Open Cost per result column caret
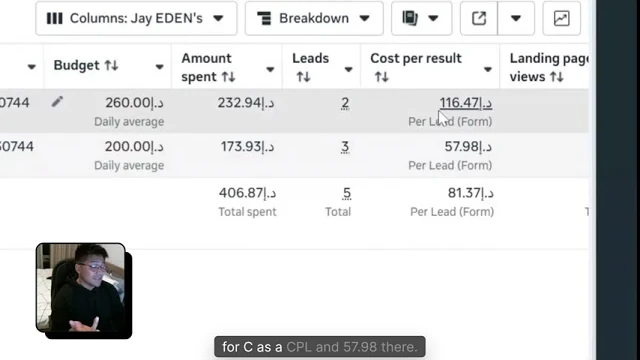The image size is (640, 360). pyautogui.click(x=488, y=70)
